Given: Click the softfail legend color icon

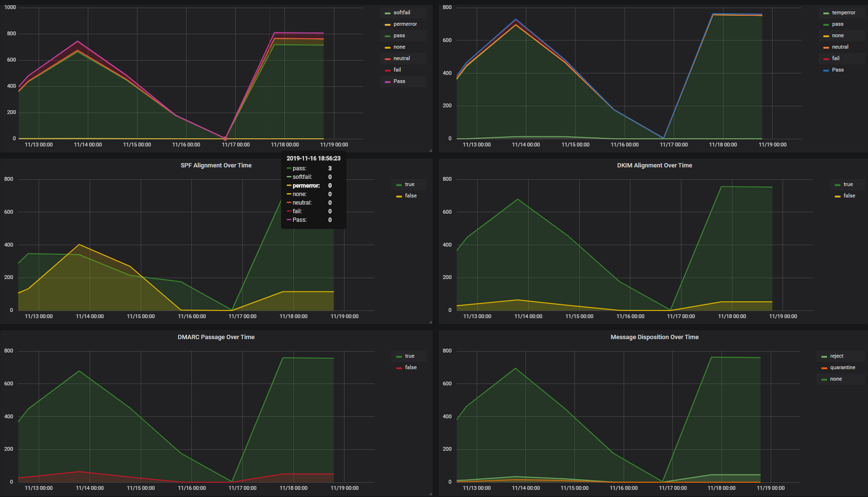Looking at the screenshot, I should pyautogui.click(x=387, y=13).
